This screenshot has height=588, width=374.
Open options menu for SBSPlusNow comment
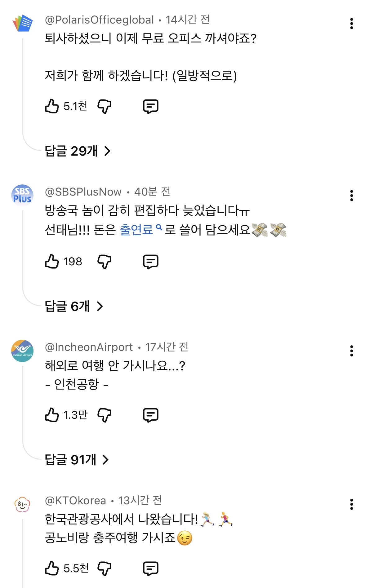[351, 196]
